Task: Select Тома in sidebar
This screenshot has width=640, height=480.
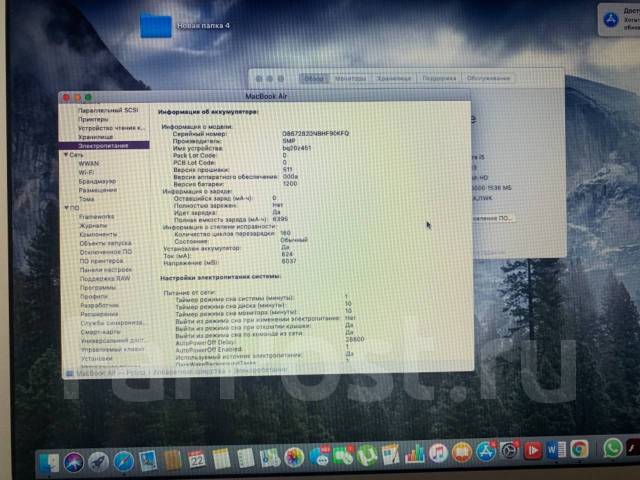Action: 87,199
